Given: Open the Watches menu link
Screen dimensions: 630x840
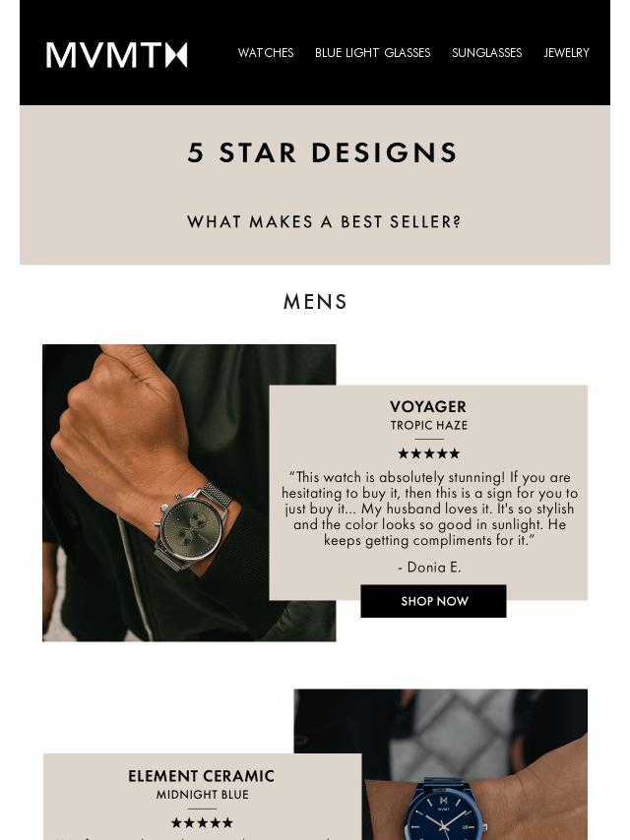Looking at the screenshot, I should [x=266, y=52].
